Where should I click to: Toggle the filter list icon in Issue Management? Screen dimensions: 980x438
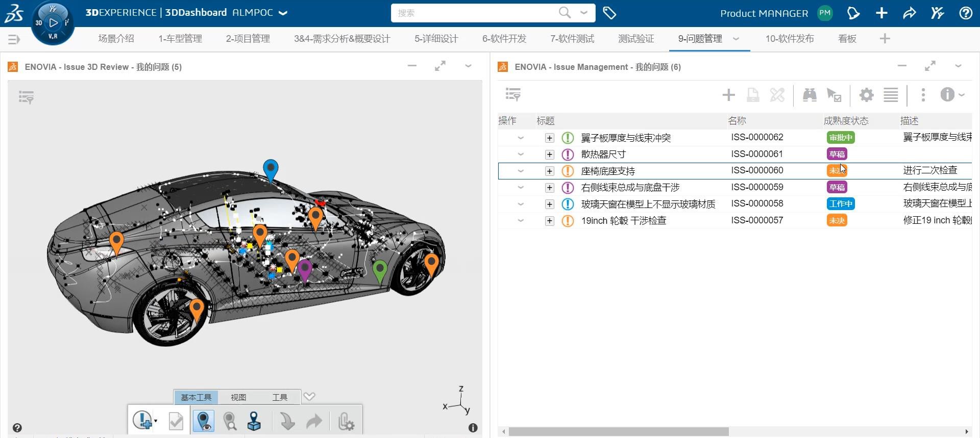click(x=513, y=95)
